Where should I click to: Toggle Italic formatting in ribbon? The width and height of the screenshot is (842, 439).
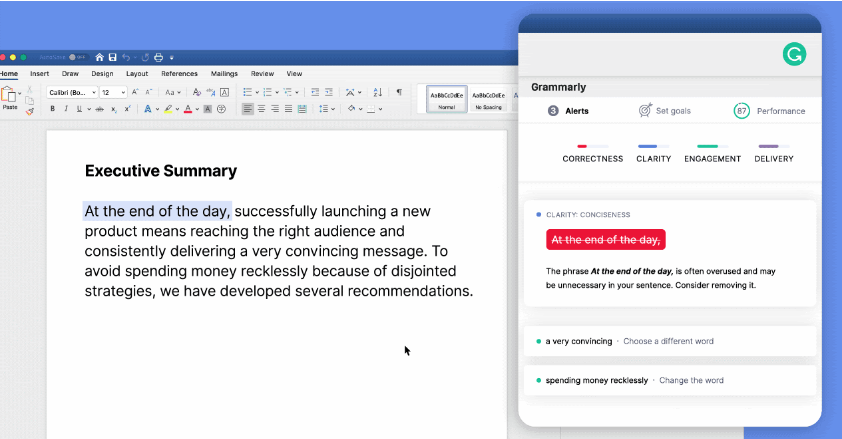[66, 109]
